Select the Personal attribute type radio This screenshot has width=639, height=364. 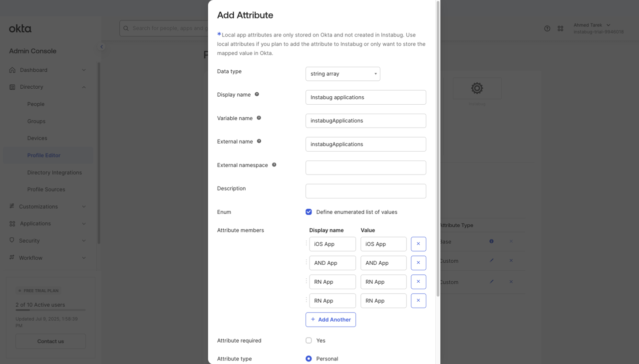point(309,359)
